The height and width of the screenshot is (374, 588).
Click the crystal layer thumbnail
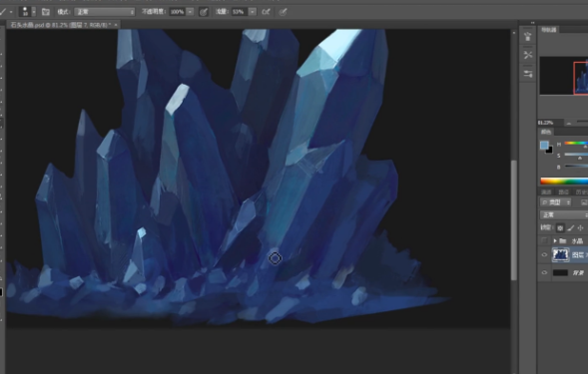[561, 255]
